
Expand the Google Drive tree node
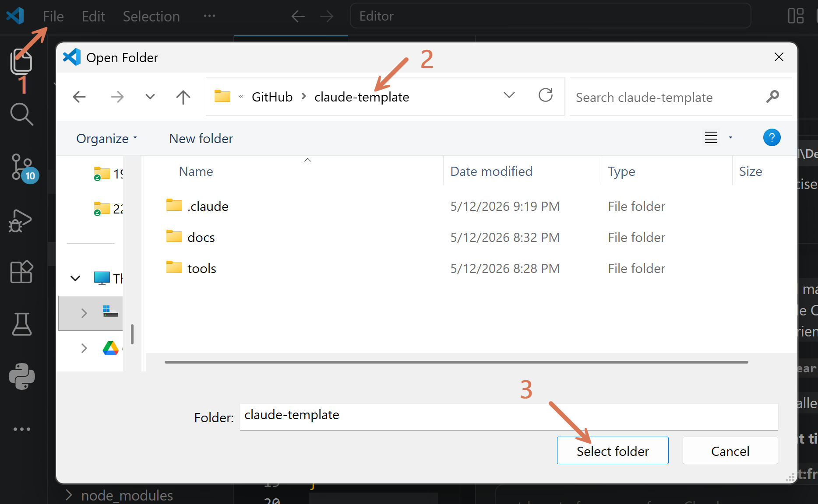(84, 348)
